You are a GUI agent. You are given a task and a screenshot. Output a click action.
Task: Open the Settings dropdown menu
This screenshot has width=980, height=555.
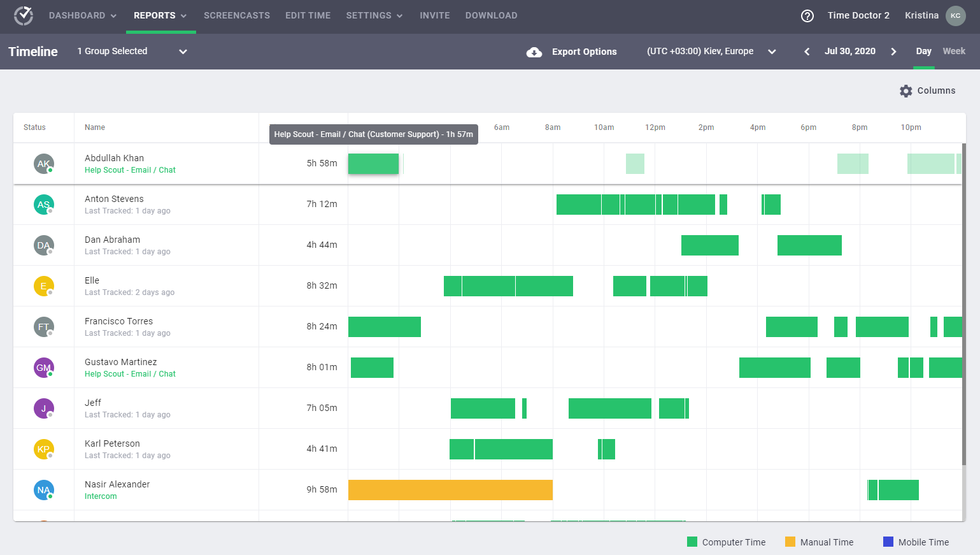[x=374, y=15]
